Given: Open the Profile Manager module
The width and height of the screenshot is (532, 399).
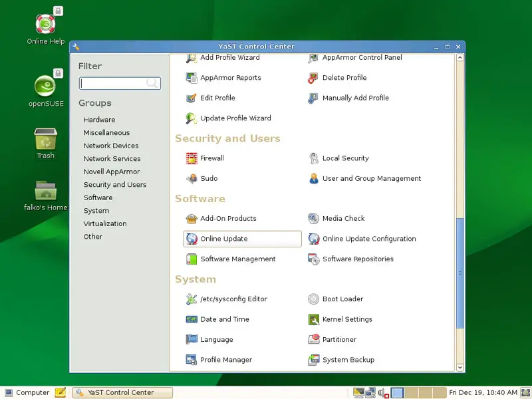Looking at the screenshot, I should (219, 360).
